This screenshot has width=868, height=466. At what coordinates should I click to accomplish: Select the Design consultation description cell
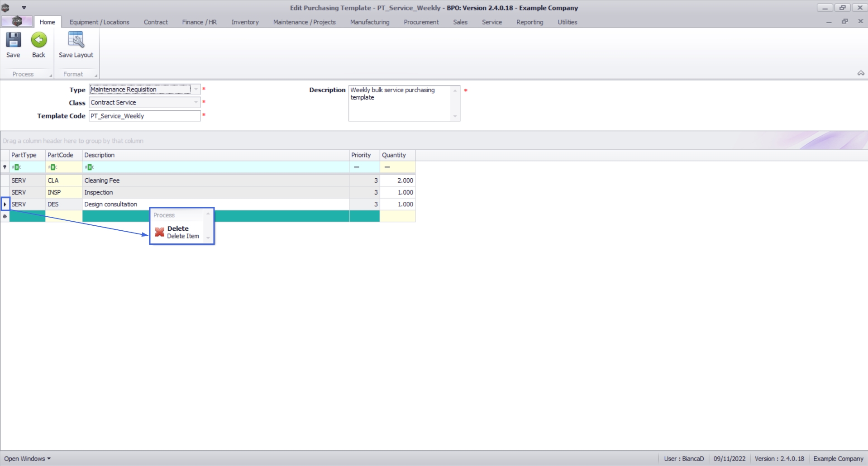click(x=215, y=204)
